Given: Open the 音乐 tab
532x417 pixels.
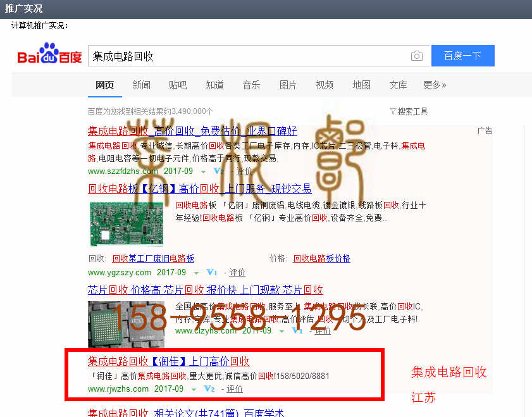Looking at the screenshot, I should click(x=251, y=85).
